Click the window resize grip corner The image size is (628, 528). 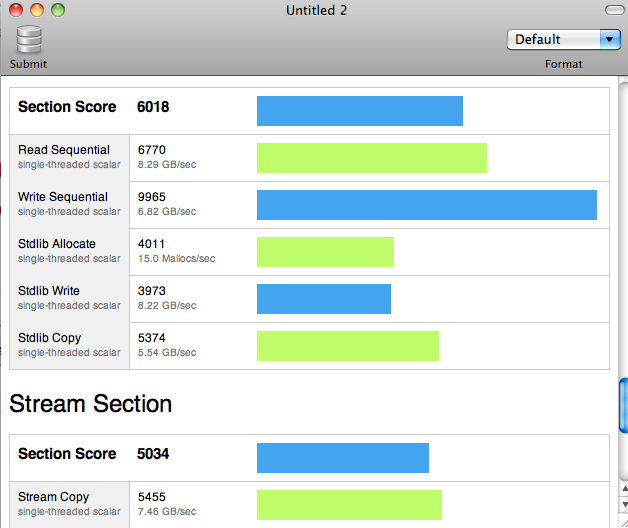click(x=624, y=523)
